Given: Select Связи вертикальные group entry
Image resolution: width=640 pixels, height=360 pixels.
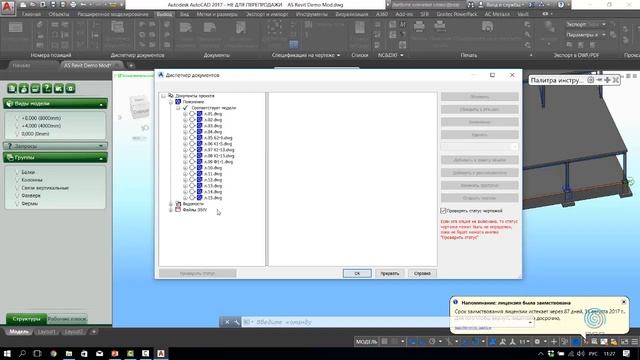Looking at the screenshot, I should (45, 188).
